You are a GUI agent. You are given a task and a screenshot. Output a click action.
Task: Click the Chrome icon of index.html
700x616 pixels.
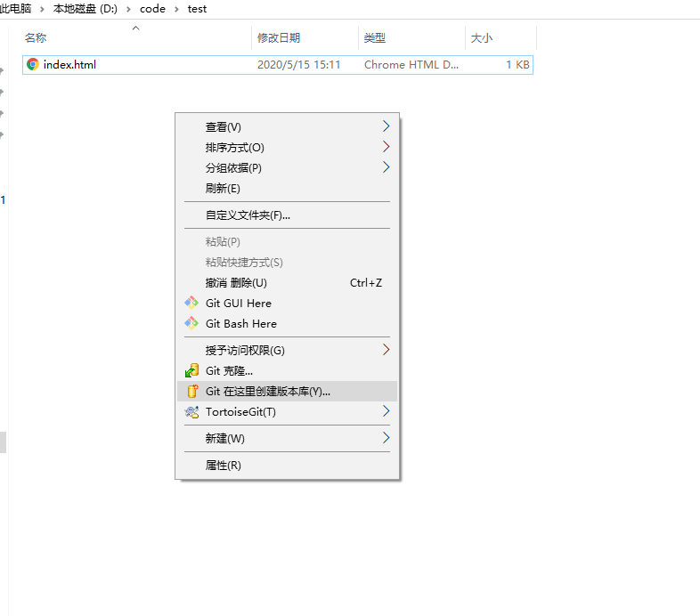[33, 64]
